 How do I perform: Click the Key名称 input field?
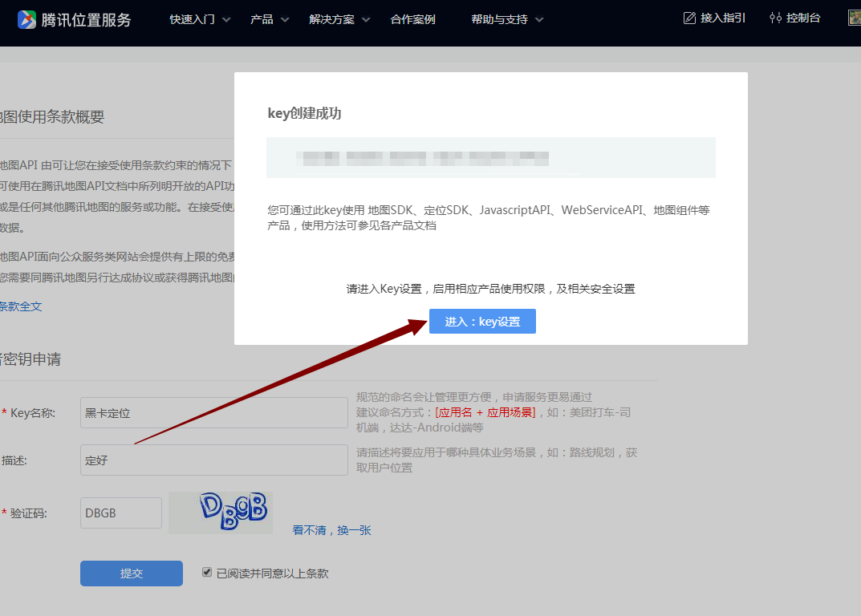coord(213,413)
